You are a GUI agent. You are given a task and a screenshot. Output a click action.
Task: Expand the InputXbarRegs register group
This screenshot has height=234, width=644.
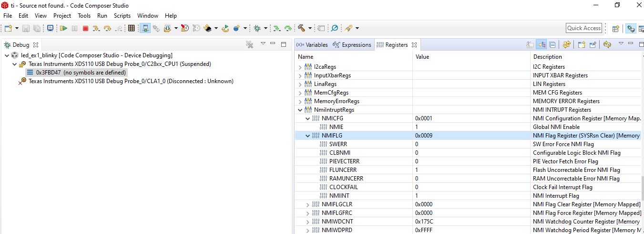[x=300, y=75]
